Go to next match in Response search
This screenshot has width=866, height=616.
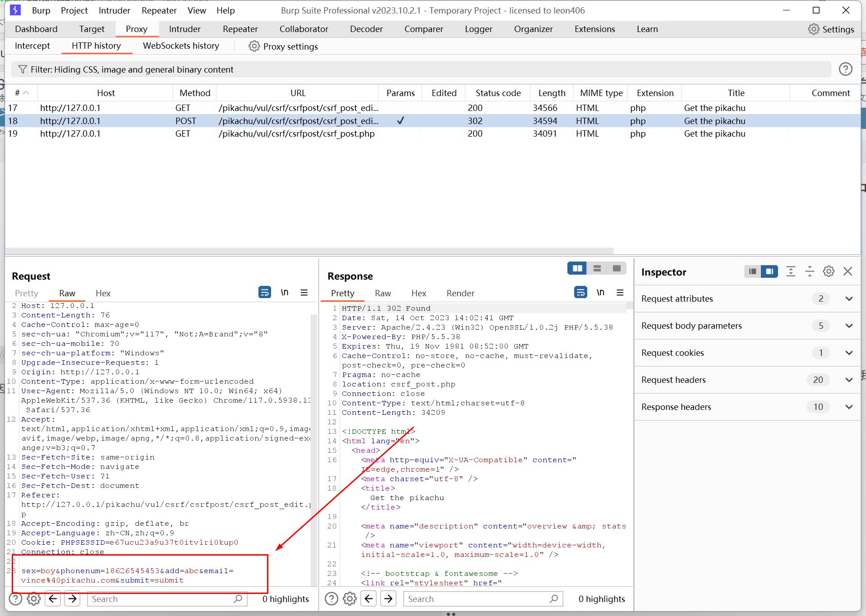tap(388, 599)
